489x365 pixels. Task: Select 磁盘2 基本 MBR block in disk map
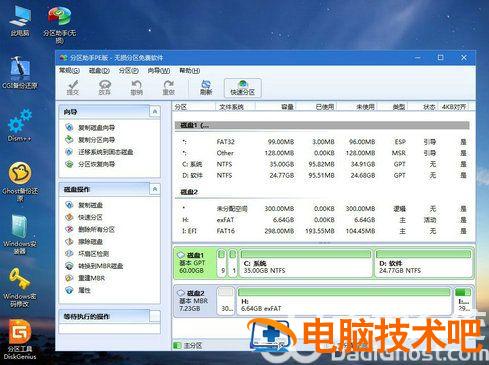point(194,301)
